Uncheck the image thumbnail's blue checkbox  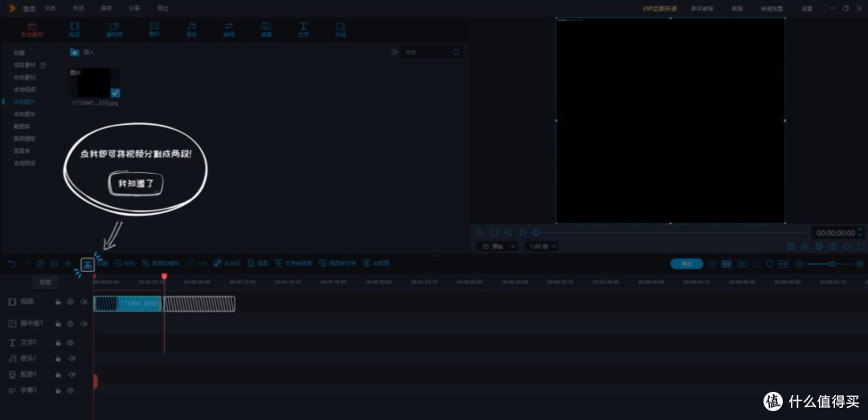[x=115, y=93]
